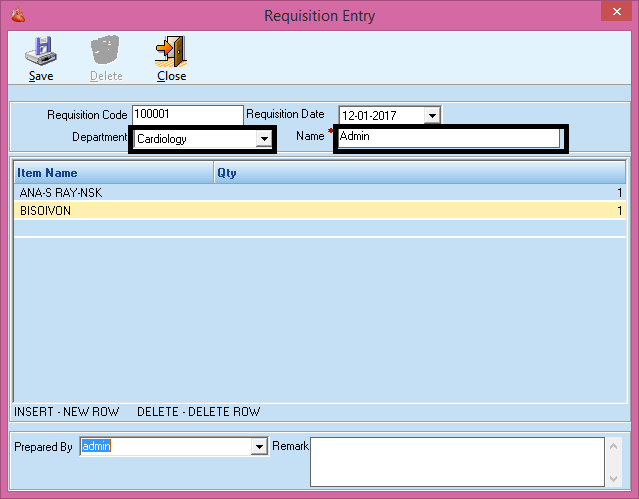The image size is (639, 499).
Task: Open the Requisition Date picker dropdown
Action: click(x=432, y=116)
